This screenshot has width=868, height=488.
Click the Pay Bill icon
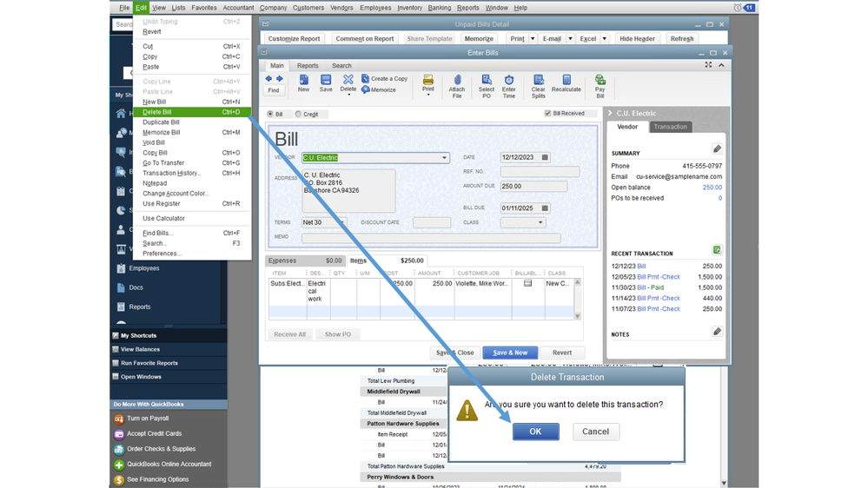[600, 80]
